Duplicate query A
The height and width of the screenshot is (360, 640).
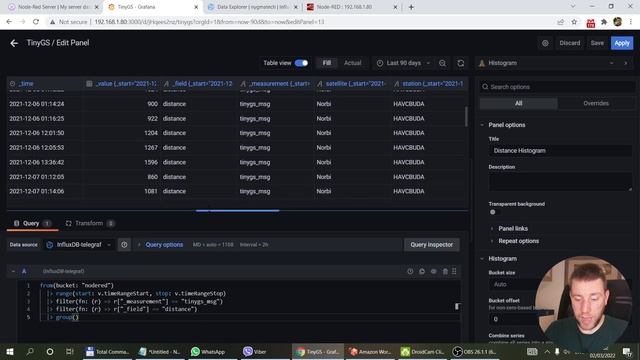(x=422, y=271)
